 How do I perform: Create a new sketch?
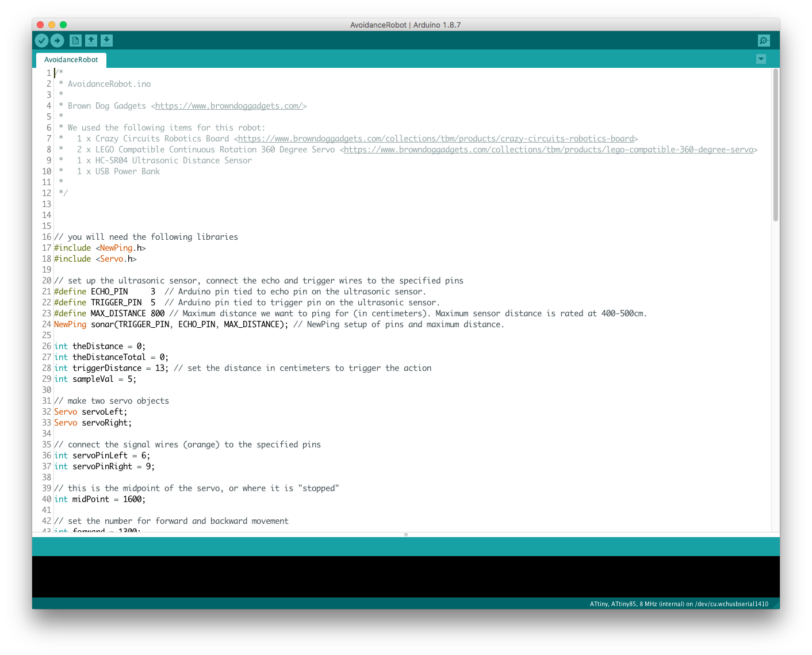click(x=75, y=40)
